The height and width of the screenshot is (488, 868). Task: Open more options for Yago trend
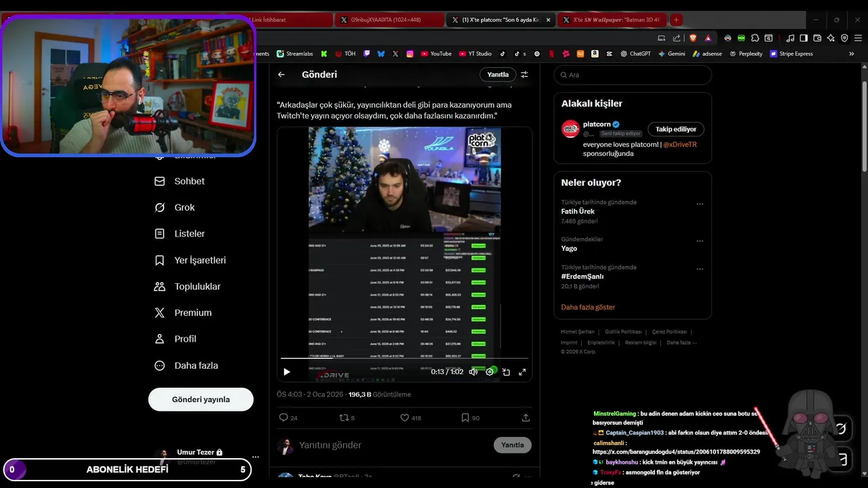(x=700, y=241)
